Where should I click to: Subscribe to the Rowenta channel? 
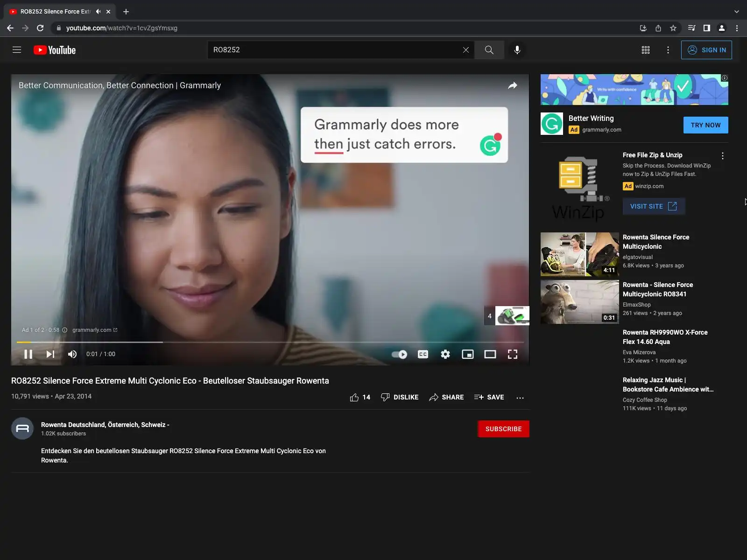point(503,429)
